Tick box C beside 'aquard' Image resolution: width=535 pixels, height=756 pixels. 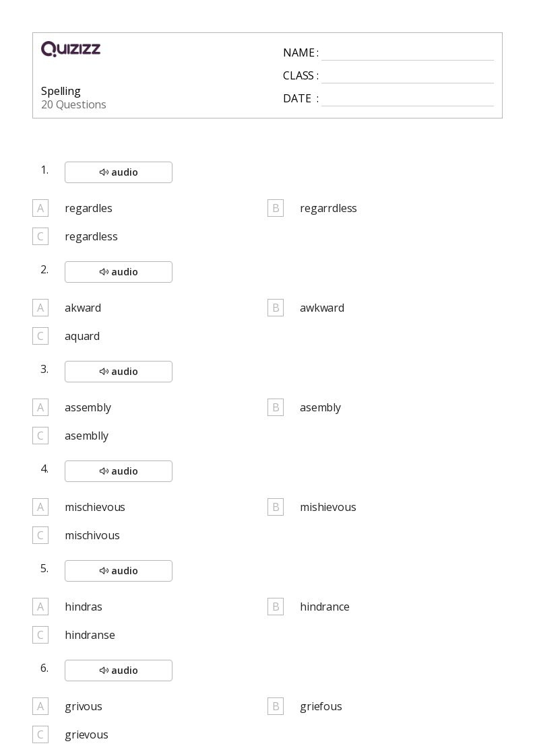click(40, 336)
